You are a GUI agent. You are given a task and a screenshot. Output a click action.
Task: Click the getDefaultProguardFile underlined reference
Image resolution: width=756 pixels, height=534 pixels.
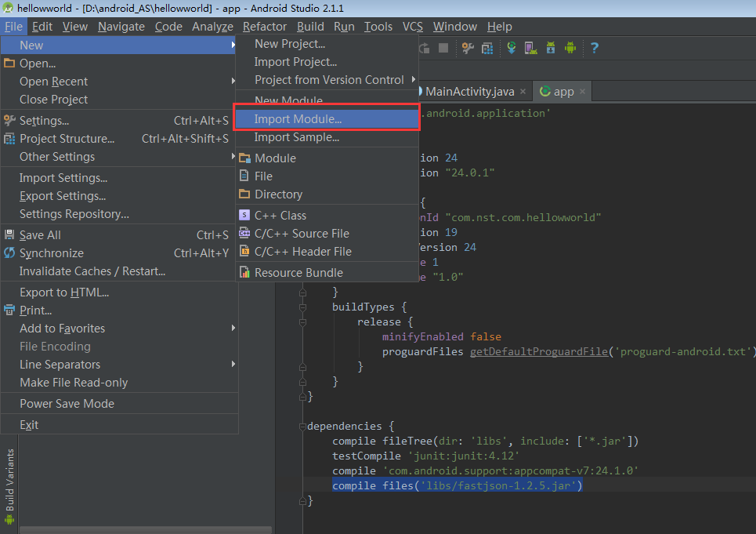(539, 351)
